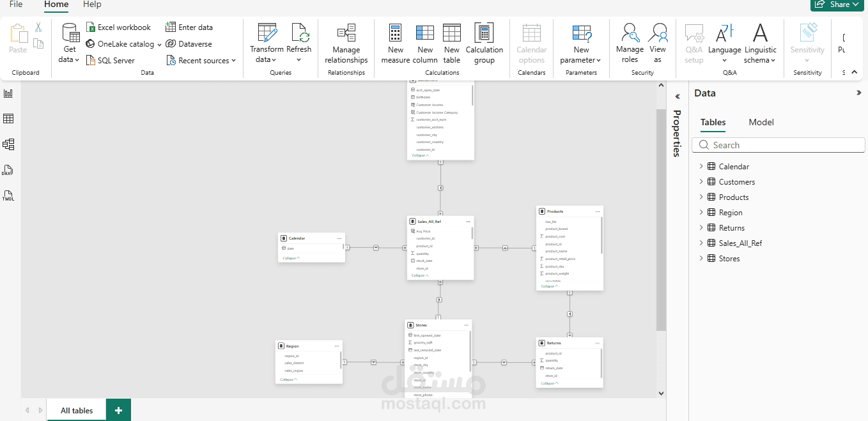Screen dimensions: 868x421
Task: Expand the Region table in Data pane
Action: [x=701, y=212]
